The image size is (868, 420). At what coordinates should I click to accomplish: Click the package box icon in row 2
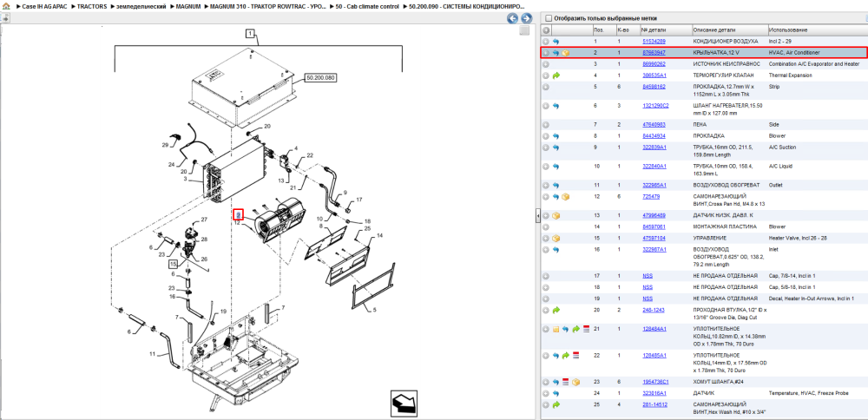(566, 53)
